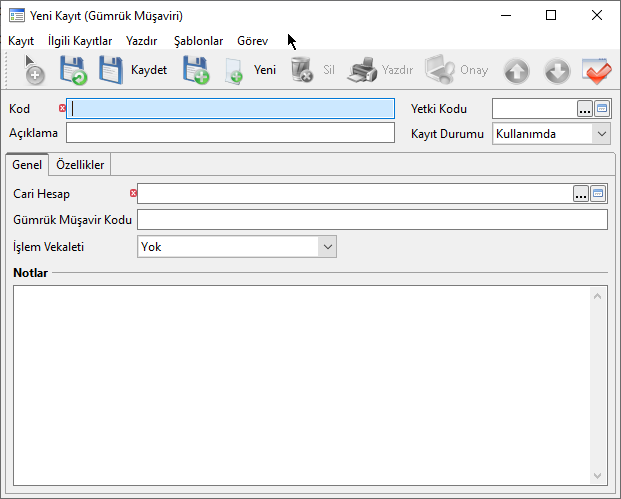Click the Cari Hesap list window icon

tap(598, 194)
